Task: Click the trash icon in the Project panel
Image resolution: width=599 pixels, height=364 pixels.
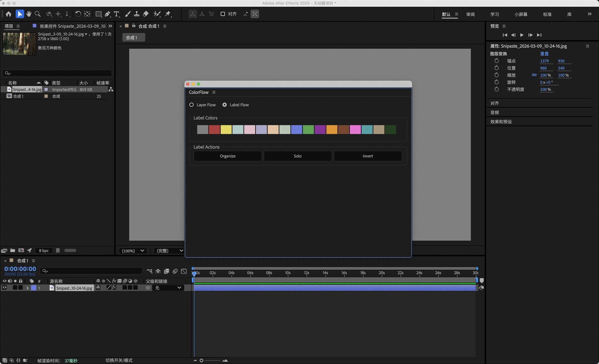Action: 58,250
